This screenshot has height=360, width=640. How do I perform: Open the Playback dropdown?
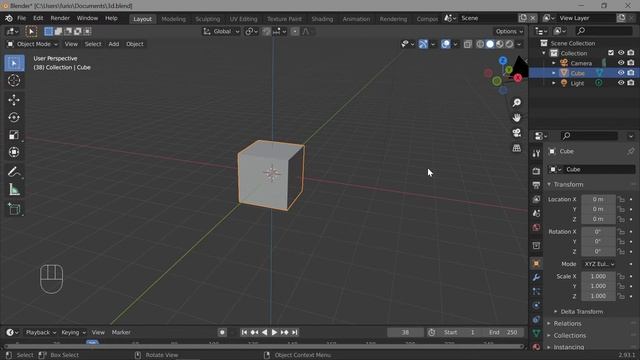click(40, 332)
